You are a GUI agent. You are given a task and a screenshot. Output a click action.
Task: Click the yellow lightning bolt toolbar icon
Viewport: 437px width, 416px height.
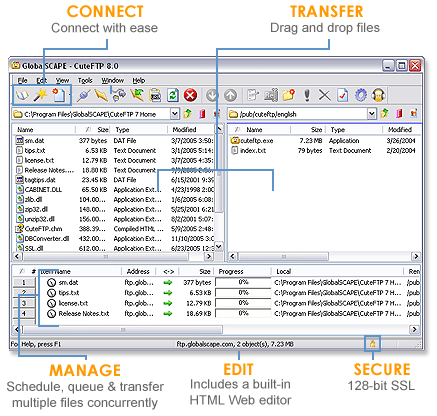[x=101, y=96]
